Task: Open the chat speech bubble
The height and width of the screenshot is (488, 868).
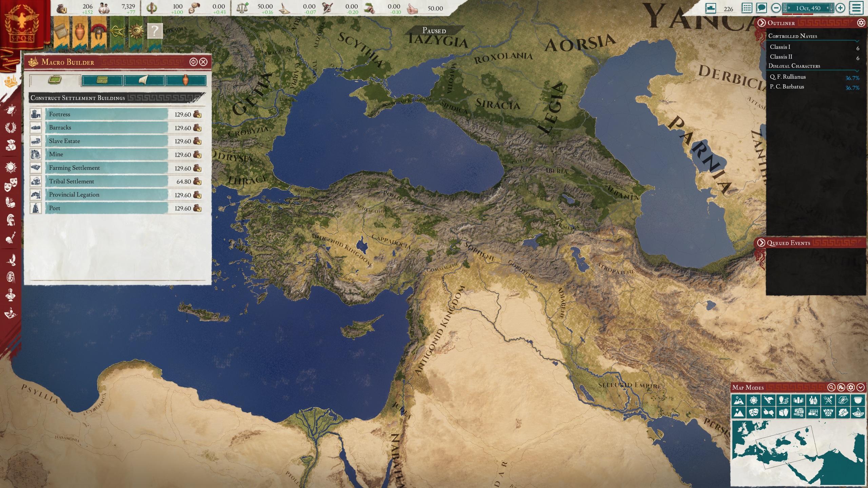Action: coord(762,8)
